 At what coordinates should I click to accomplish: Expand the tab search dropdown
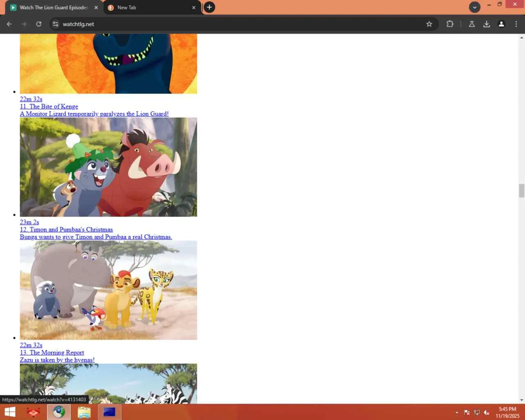(x=475, y=7)
